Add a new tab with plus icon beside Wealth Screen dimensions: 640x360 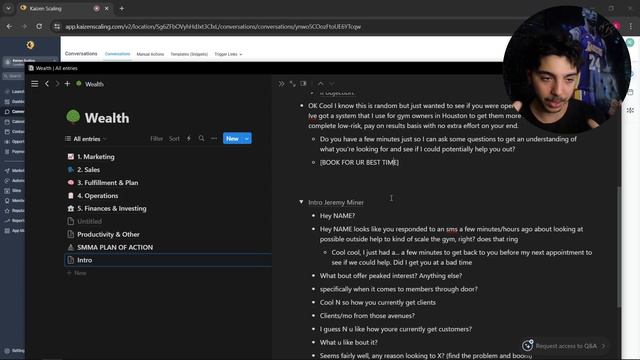click(x=67, y=84)
